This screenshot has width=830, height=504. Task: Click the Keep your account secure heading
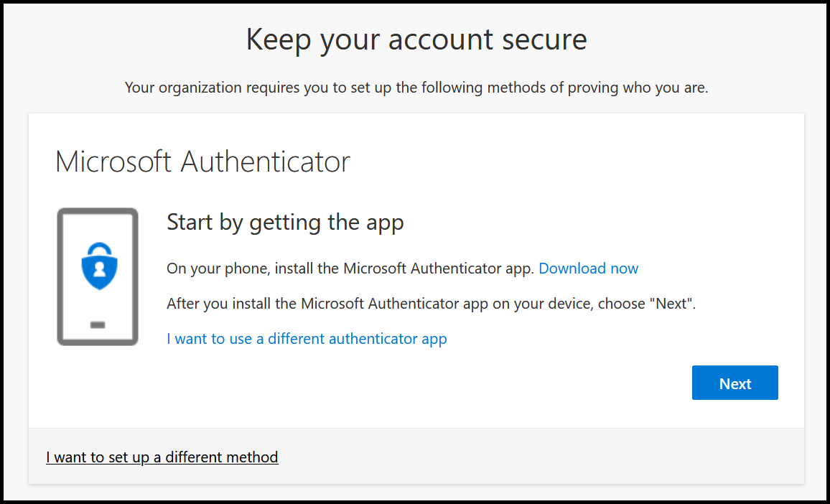[416, 39]
